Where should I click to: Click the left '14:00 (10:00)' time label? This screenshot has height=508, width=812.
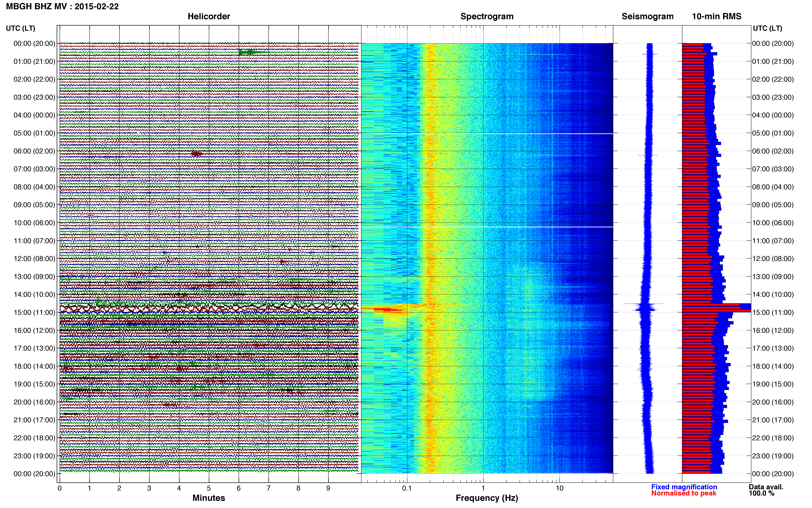coord(34,295)
